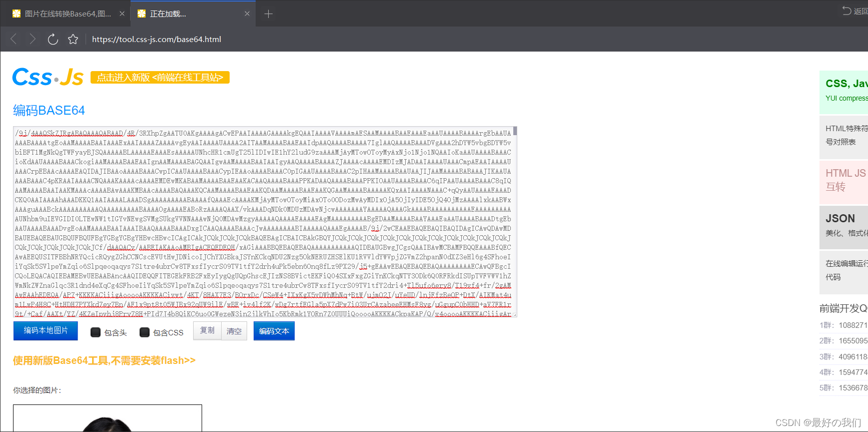
Task: Click the 复制 button
Action: [207, 330]
